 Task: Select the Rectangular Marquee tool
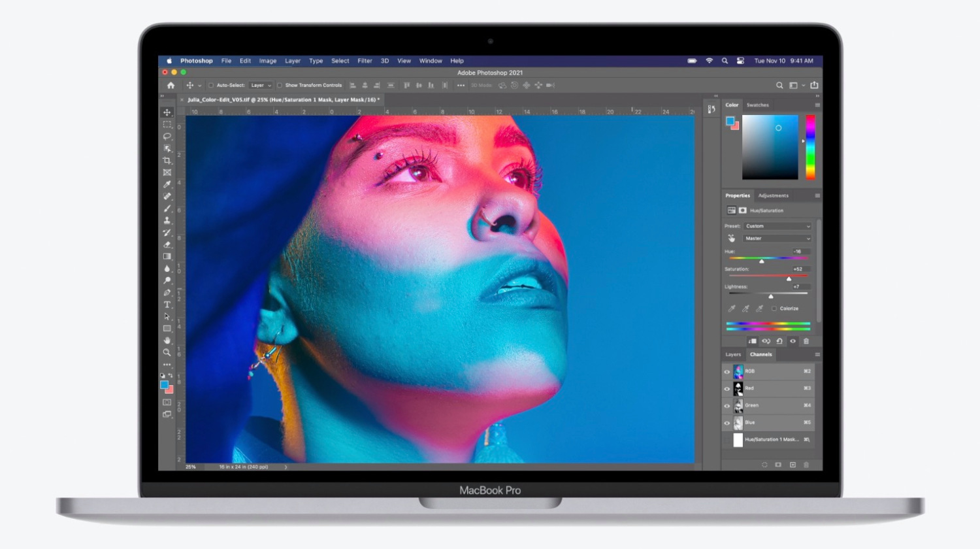pos(167,124)
